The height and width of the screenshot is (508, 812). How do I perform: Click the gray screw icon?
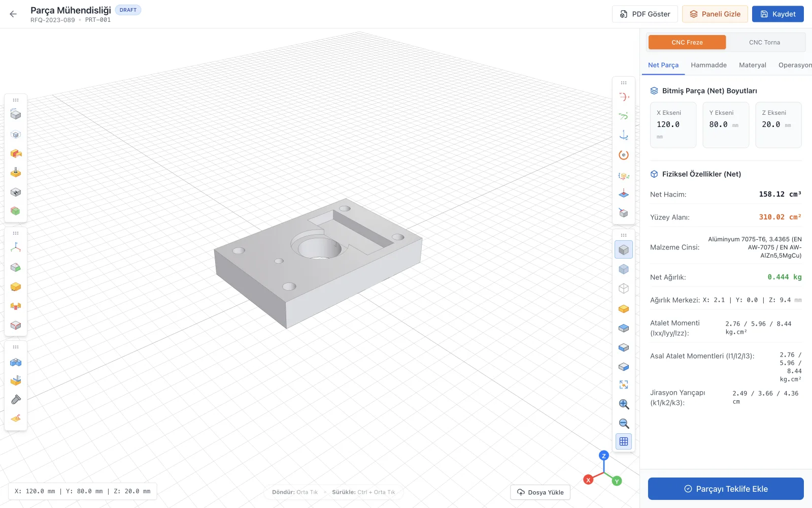(x=16, y=400)
